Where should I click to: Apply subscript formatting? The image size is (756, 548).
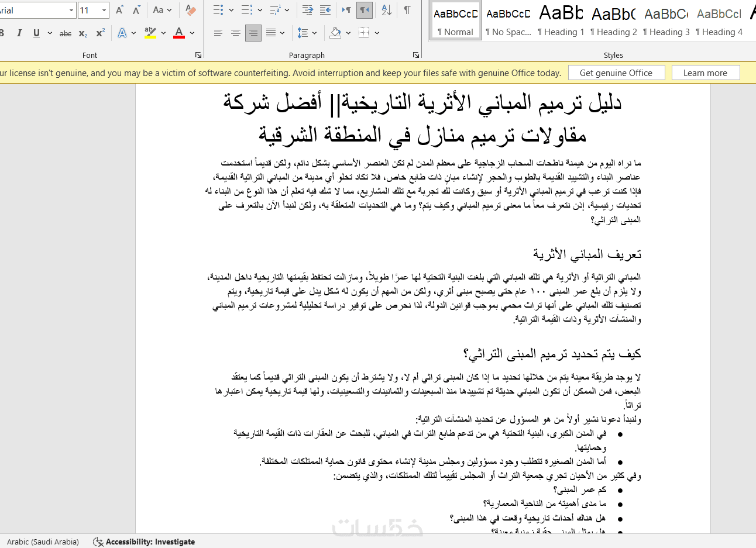coord(83,33)
